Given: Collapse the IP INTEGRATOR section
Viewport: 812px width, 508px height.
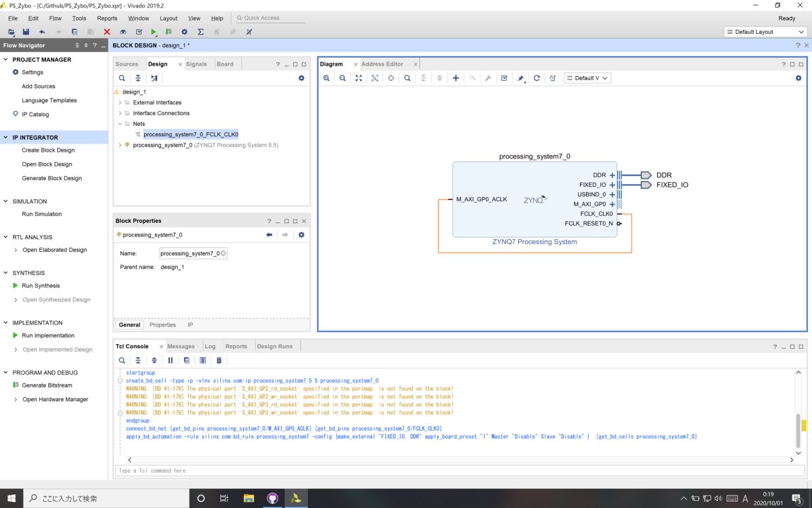Looking at the screenshot, I should tap(6, 137).
